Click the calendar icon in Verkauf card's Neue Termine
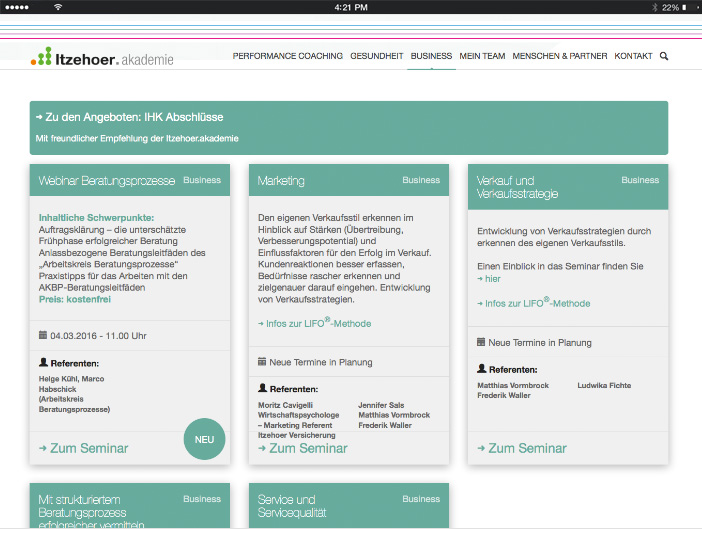 (481, 342)
